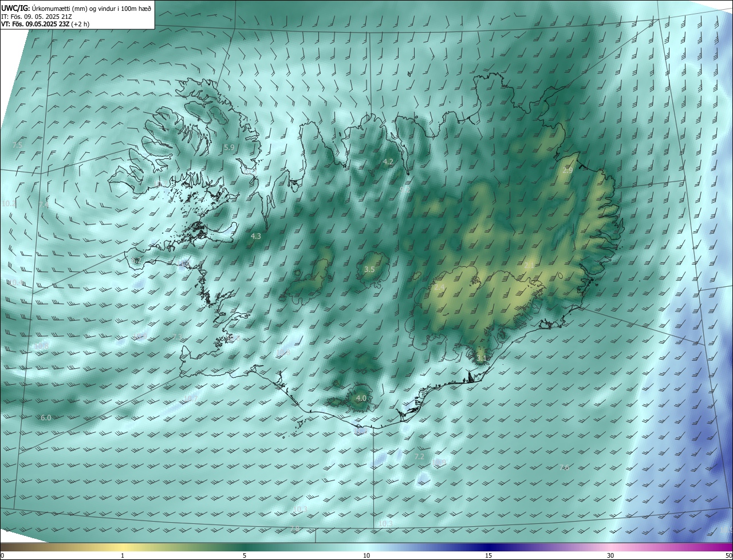Click the initial time line 'IT: Fös. 09. 05. 2025 21Z'
Screen dimensions: 733x560
tap(37, 17)
